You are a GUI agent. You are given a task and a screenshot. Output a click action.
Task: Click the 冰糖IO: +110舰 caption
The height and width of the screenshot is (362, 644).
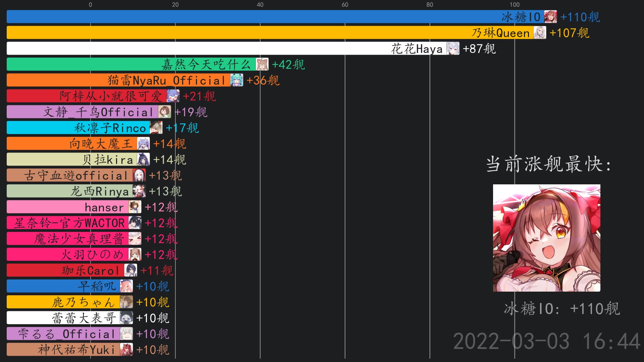pos(562,308)
